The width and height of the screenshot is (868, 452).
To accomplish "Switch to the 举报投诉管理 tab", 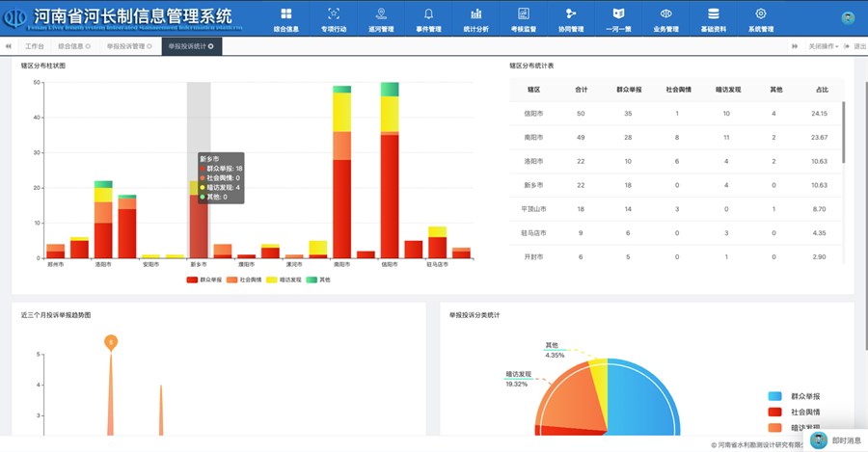I will point(128,46).
